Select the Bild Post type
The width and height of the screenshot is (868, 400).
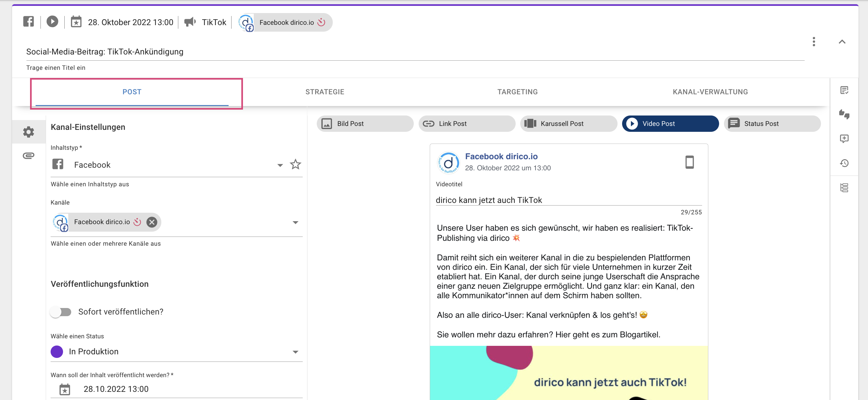(x=365, y=124)
